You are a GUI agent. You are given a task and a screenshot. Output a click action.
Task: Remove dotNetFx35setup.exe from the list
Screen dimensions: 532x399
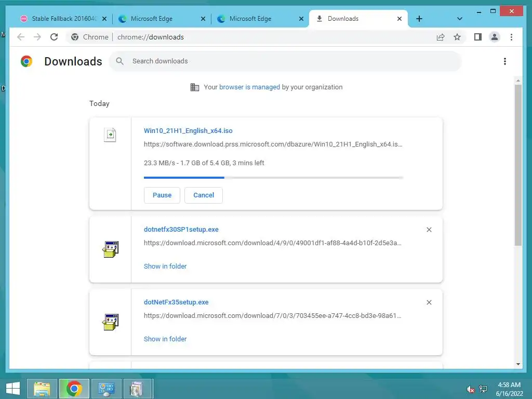[429, 302]
